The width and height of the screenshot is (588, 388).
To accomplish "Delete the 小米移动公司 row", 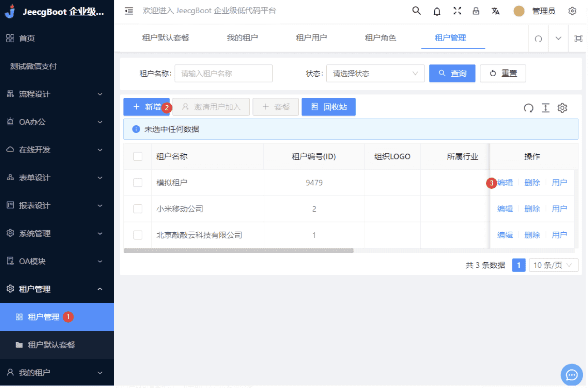I will tap(532, 209).
